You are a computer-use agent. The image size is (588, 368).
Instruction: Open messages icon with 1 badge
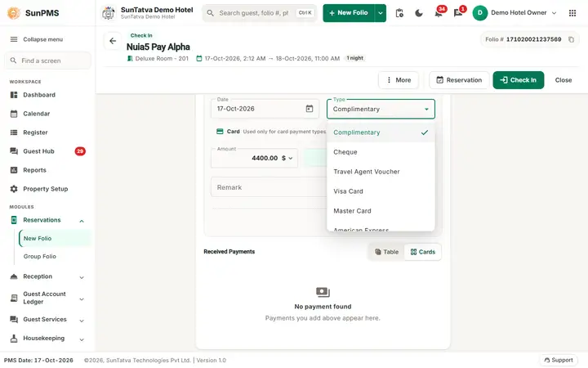(x=458, y=13)
